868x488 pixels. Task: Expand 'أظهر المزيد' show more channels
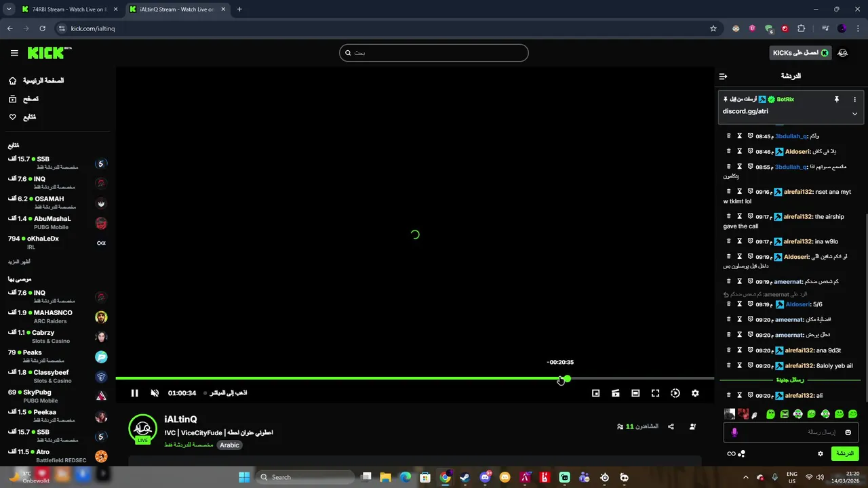(19, 262)
